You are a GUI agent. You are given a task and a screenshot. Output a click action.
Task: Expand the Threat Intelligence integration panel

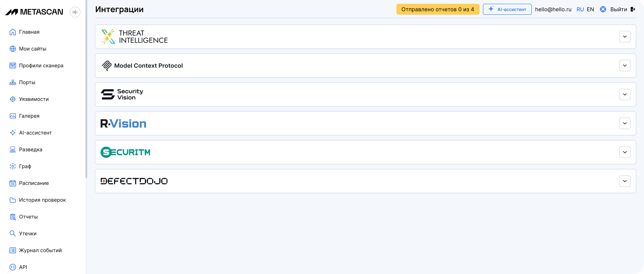coord(625,37)
